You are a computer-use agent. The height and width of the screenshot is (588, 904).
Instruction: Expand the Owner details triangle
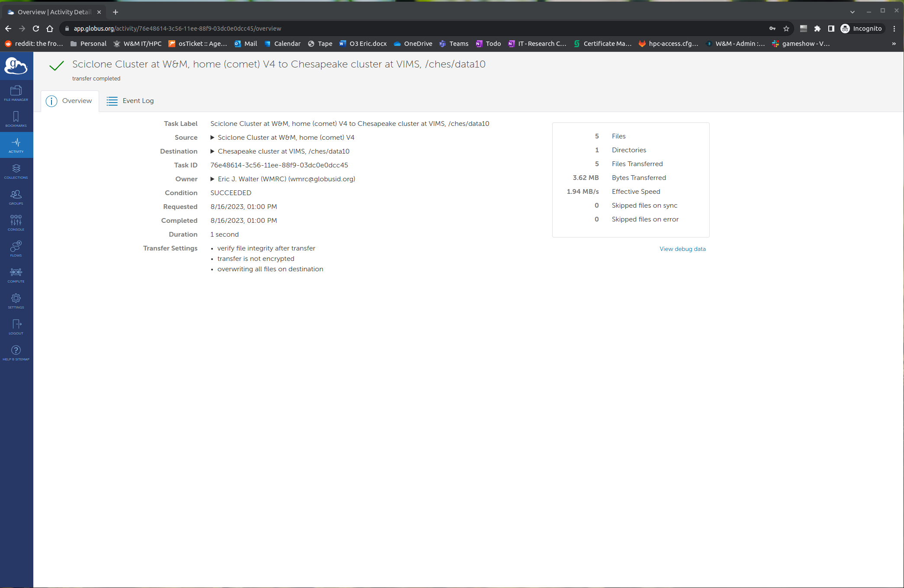[212, 179]
